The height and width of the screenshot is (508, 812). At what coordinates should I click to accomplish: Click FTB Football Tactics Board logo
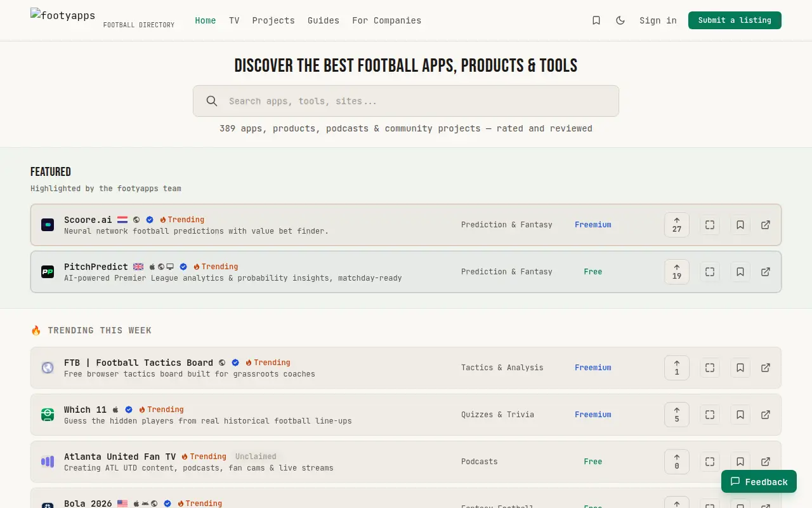(48, 368)
